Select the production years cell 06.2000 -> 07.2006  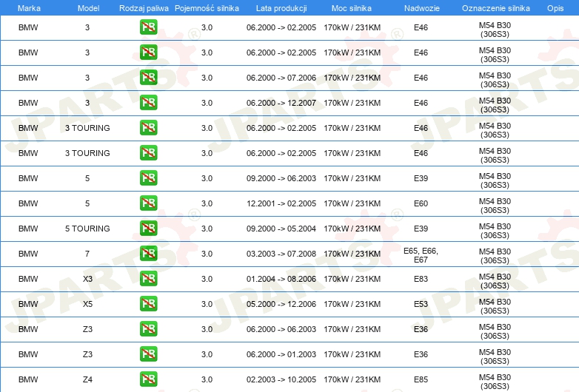click(281, 78)
